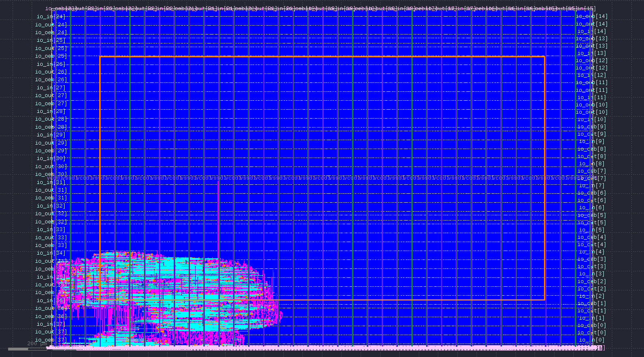Select the io_out[5] pin label
The image size is (644, 357).
click(592, 223)
